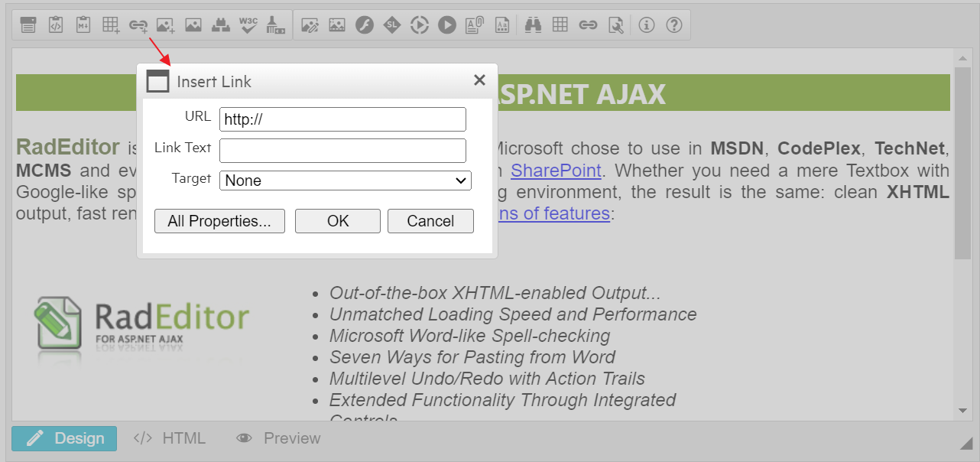
Task: Click the About info icon
Action: [647, 25]
